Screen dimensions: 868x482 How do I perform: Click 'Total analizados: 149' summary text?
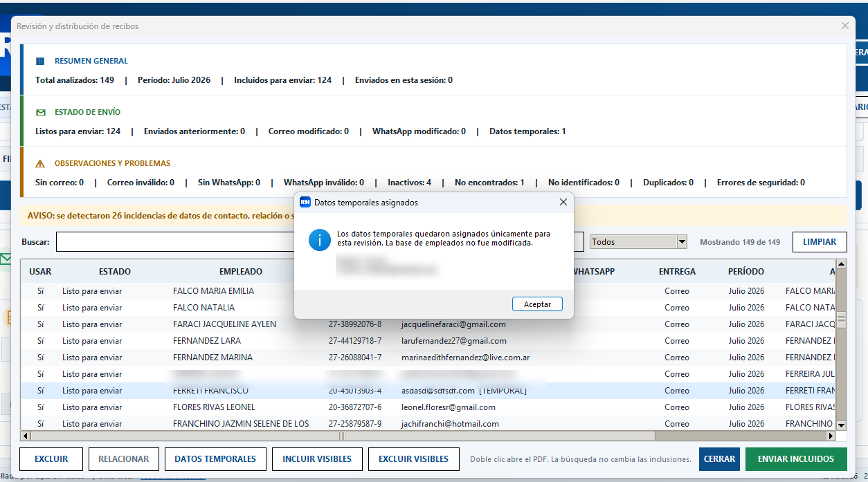[75, 80]
